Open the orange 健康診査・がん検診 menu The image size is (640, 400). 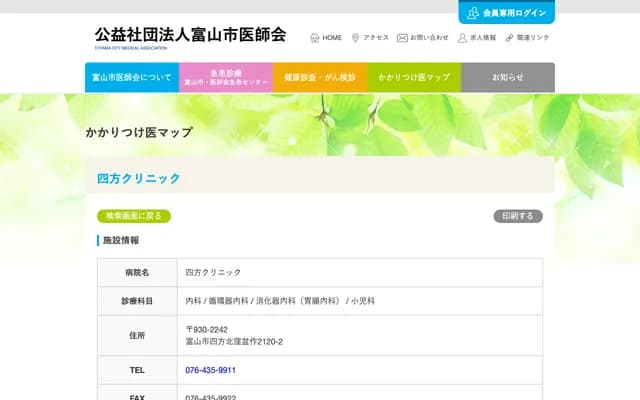tap(319, 77)
